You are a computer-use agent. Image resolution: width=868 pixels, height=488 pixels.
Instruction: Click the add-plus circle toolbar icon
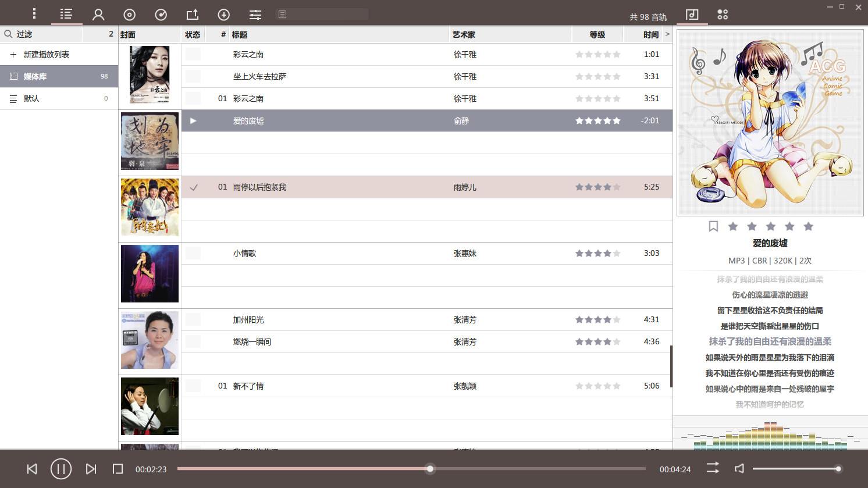pos(223,15)
